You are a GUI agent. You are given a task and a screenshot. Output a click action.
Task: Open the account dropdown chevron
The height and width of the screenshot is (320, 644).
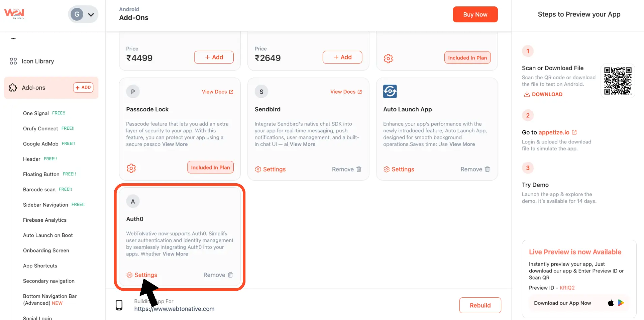pos(91,15)
